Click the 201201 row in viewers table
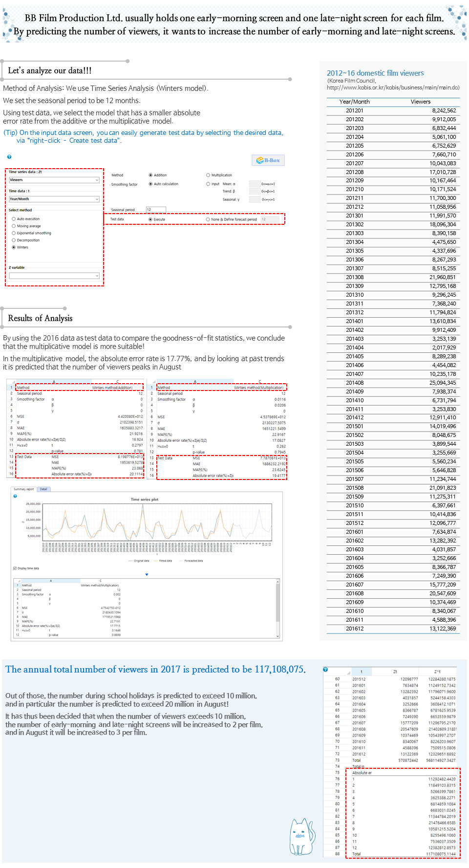 tap(392, 110)
